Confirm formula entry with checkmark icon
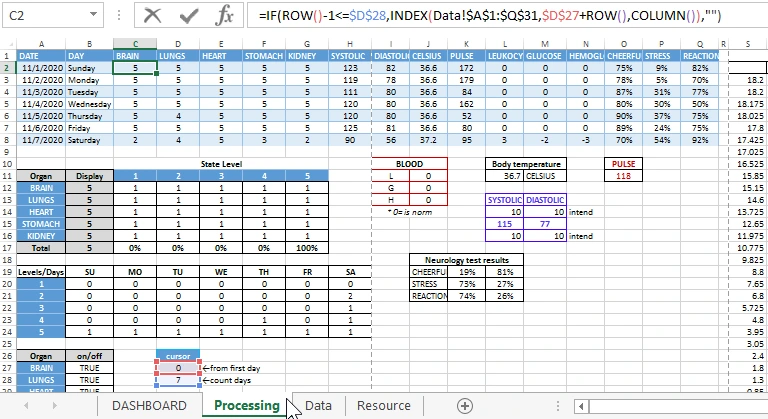Viewport: 768px width, 419px height. click(x=189, y=16)
